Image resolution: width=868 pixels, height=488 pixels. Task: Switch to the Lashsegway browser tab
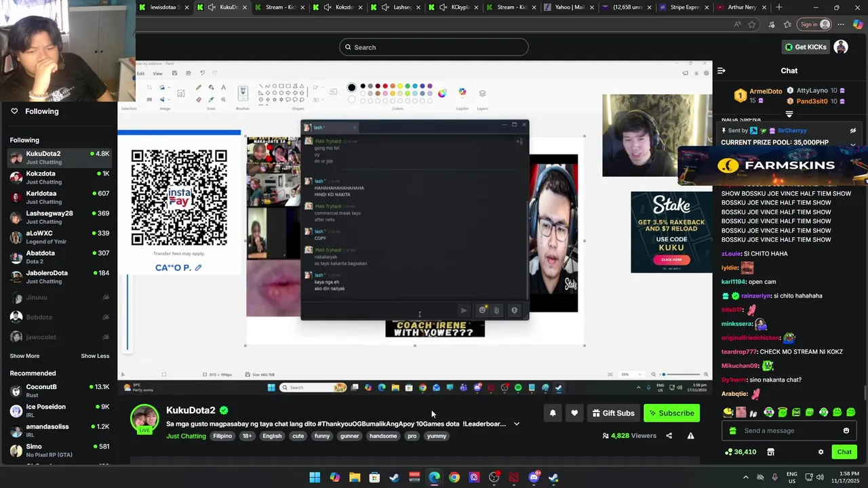[x=395, y=7]
